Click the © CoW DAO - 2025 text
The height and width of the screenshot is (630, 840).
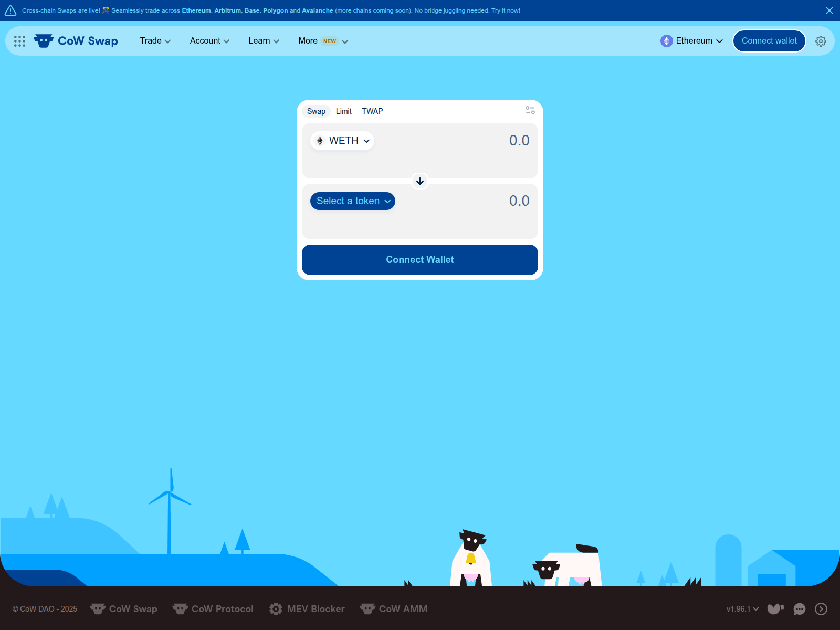coord(45,609)
